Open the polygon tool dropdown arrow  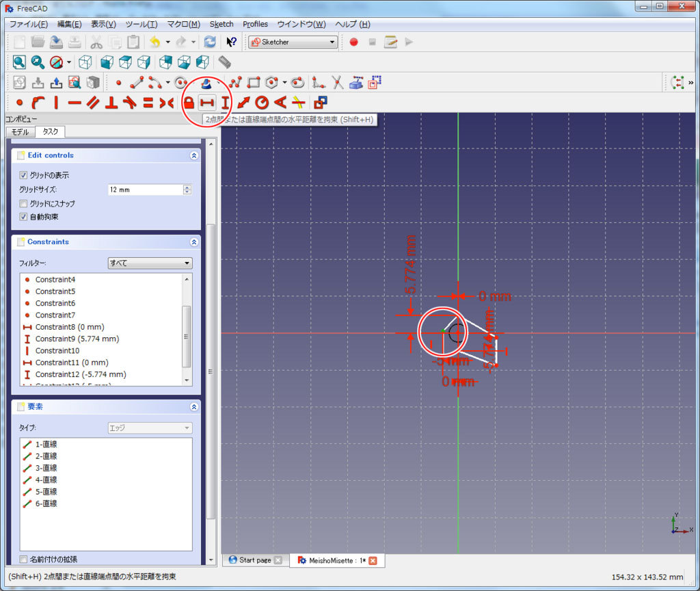tap(284, 83)
